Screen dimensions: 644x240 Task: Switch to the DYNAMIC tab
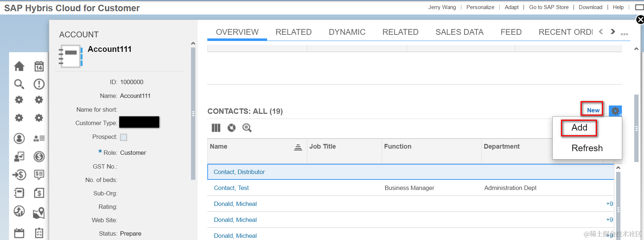pos(347,32)
